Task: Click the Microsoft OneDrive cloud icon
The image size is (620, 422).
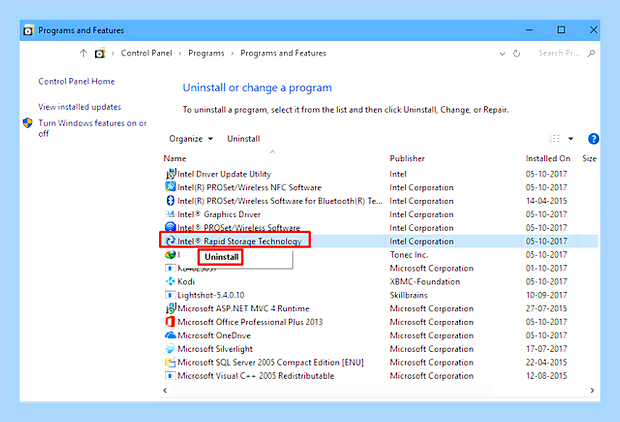Action: coord(170,335)
